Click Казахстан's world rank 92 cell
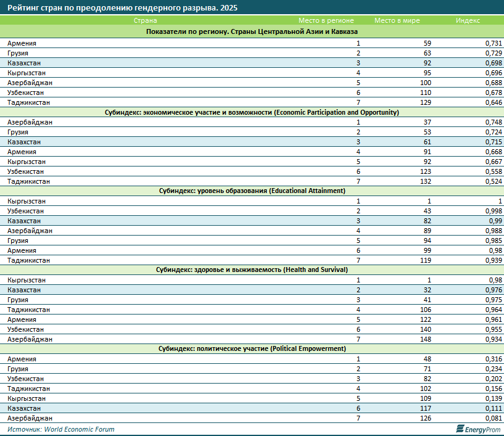Viewport: 504px width, 436px height. point(427,63)
